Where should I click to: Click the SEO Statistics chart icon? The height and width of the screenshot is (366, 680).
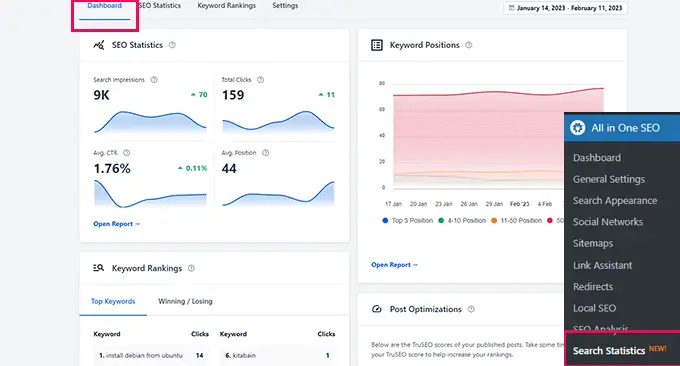[99, 45]
